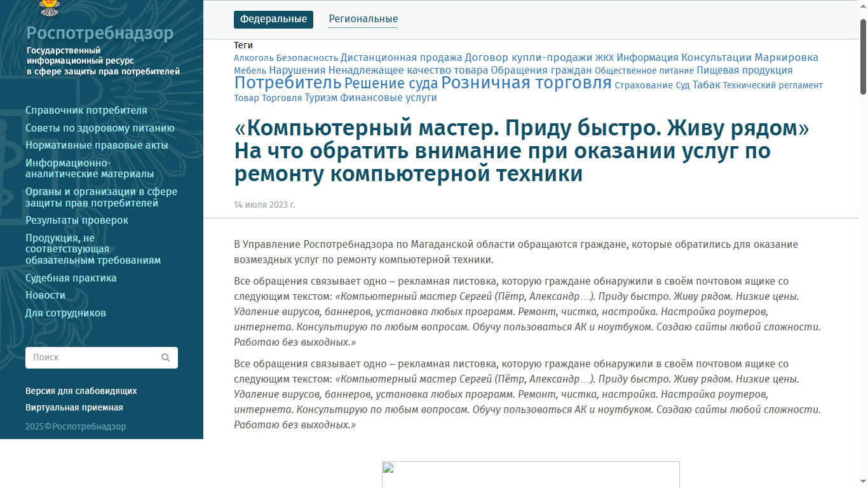Click the article date 14 июля 2023 г.
The height and width of the screenshot is (488, 868).
265,205
